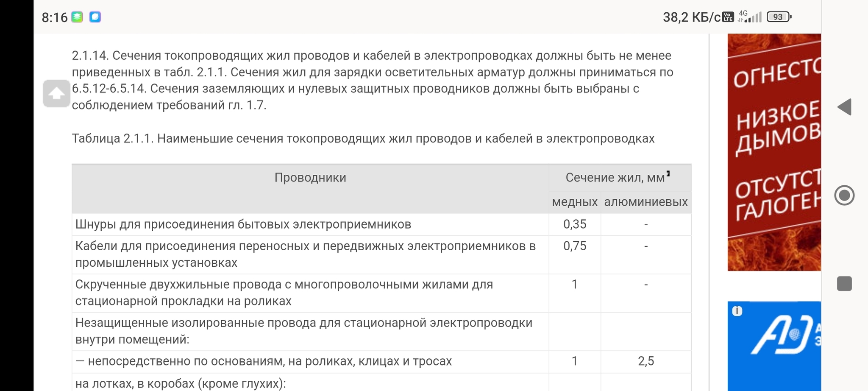Open the red fire-resistant cable advertisement

click(774, 152)
